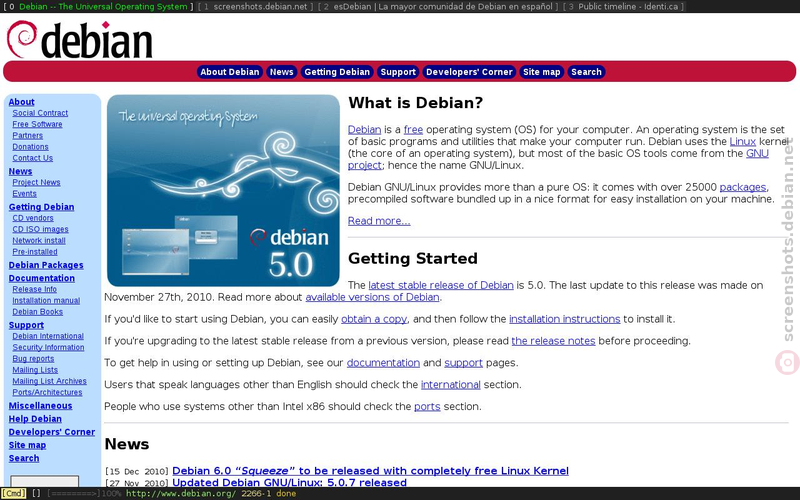The image size is (800, 500).
Task: Click the Read more... link
Action: tap(379, 221)
